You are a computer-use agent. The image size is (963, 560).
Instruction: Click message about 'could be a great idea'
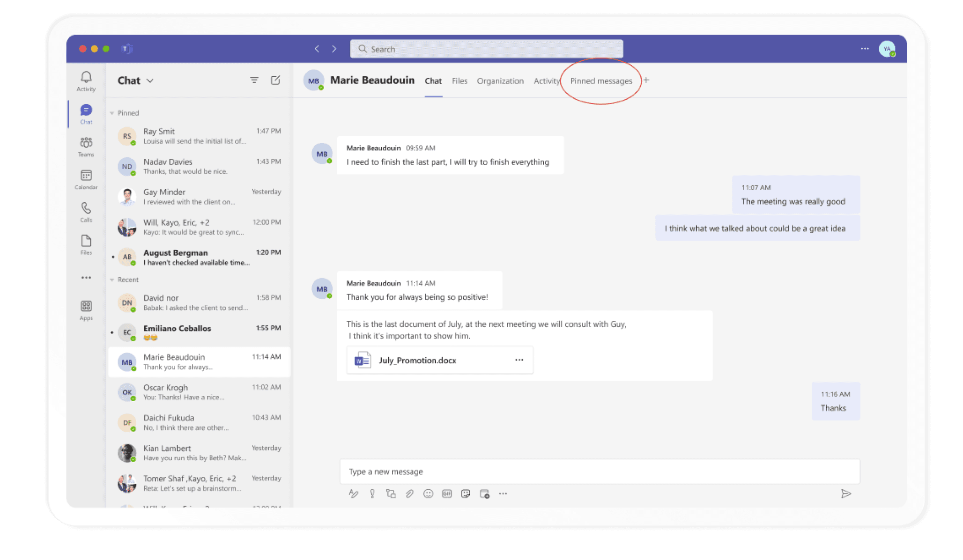[x=757, y=228]
